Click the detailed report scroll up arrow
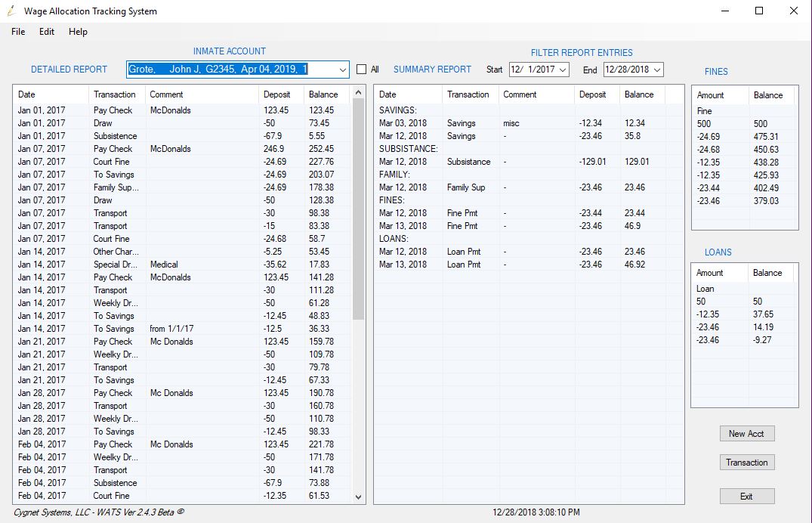Image resolution: width=812 pixels, height=523 pixels. point(358,94)
